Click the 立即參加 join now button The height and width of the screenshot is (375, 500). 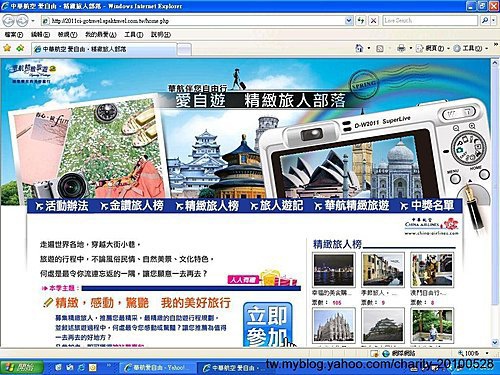pyautogui.click(x=267, y=325)
